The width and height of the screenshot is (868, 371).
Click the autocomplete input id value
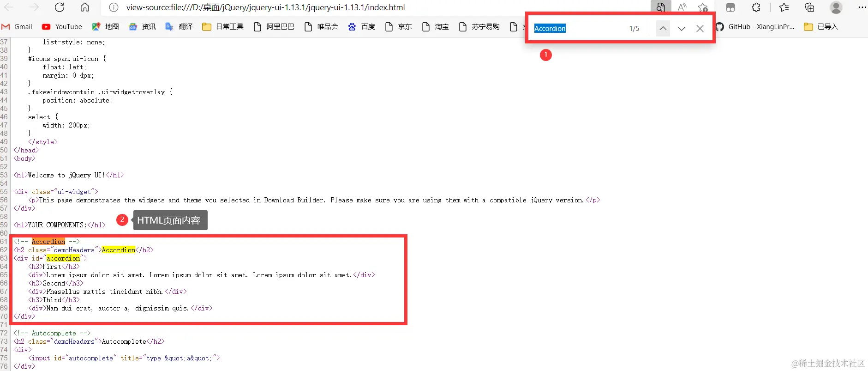pyautogui.click(x=91, y=358)
